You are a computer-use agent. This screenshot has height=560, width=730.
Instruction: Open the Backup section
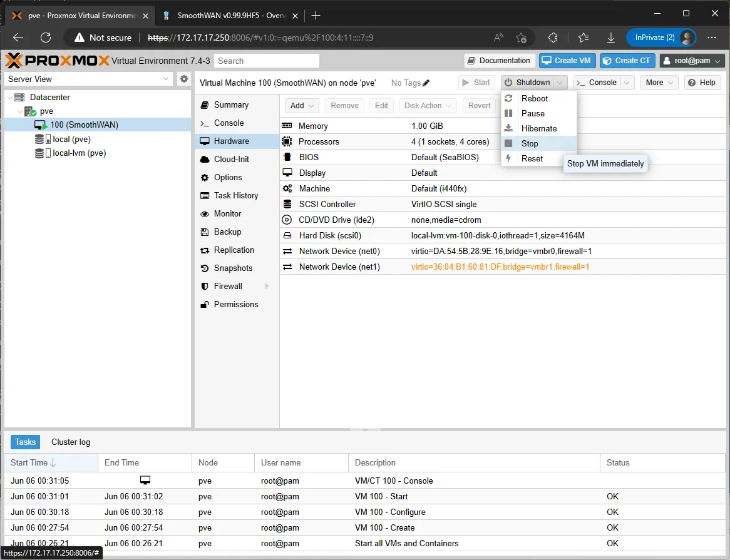click(237, 232)
